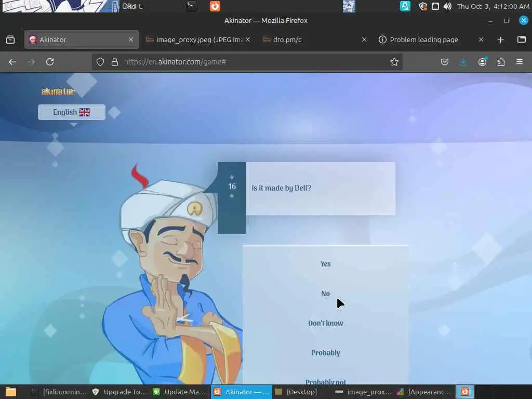
Task: Answer No to the Dell question
Action: [325, 294]
